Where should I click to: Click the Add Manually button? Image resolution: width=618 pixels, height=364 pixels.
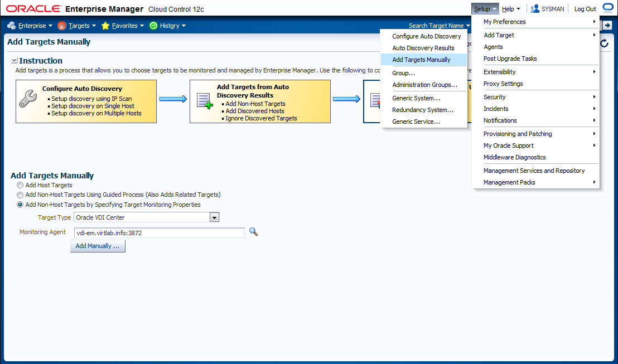[98, 246]
